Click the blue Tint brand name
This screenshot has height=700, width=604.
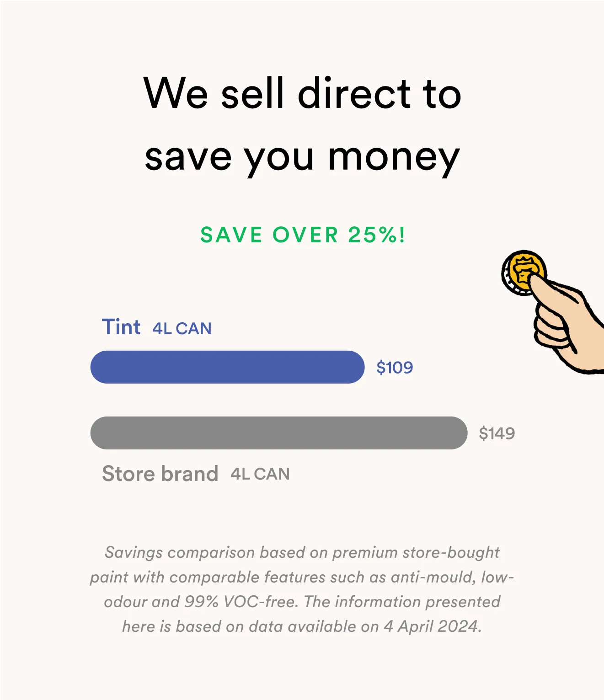121,327
